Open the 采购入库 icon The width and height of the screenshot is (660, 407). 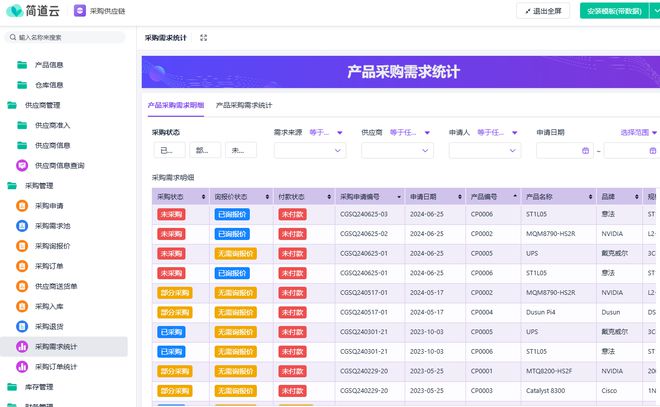pyautogui.click(x=22, y=306)
